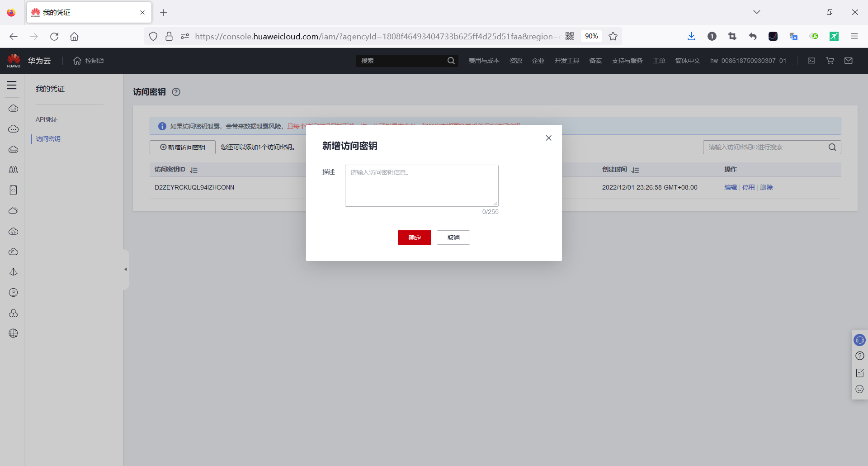Go to 控制台 home
The height and width of the screenshot is (466, 868).
click(x=89, y=61)
